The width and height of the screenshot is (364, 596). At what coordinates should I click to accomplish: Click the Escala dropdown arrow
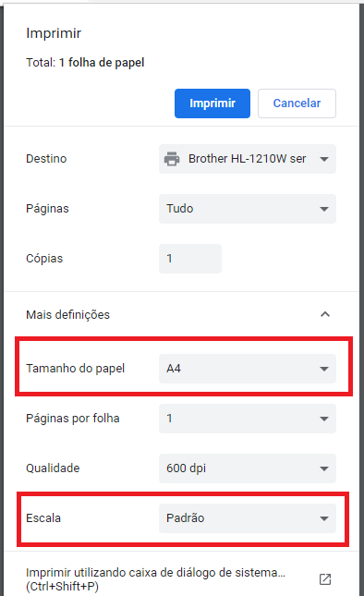coord(324,518)
